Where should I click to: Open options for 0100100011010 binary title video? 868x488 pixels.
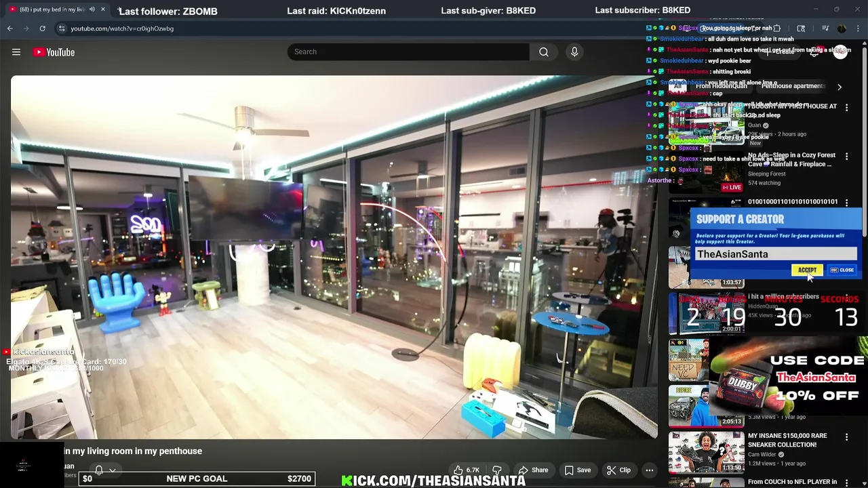click(846, 202)
